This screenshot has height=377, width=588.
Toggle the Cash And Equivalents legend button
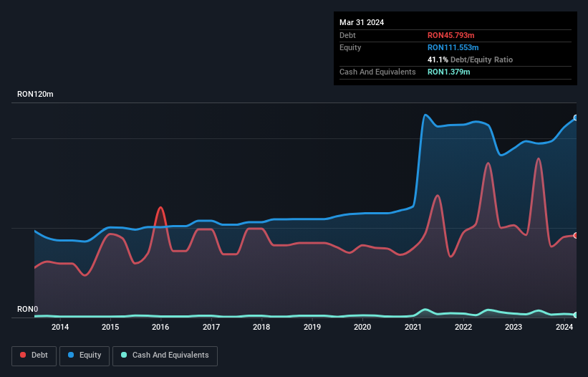(165, 355)
